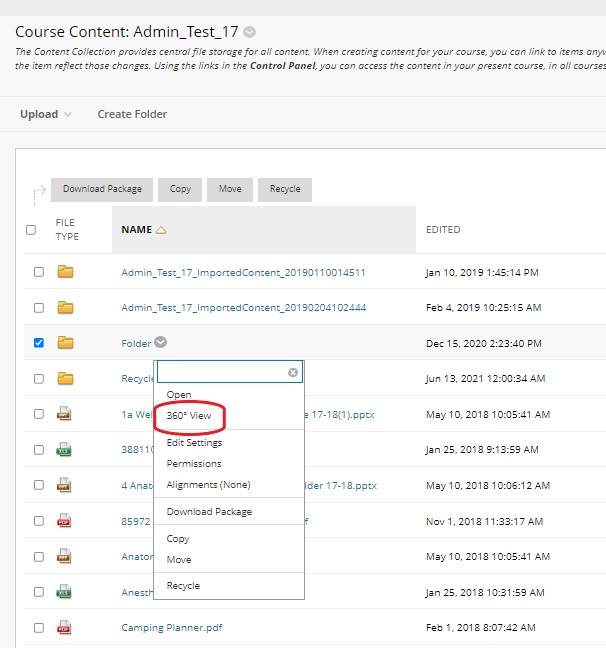Click Excel file icon in Jan 25, 2018 9:13:59 row
This screenshot has width=606, height=648.
(64, 449)
